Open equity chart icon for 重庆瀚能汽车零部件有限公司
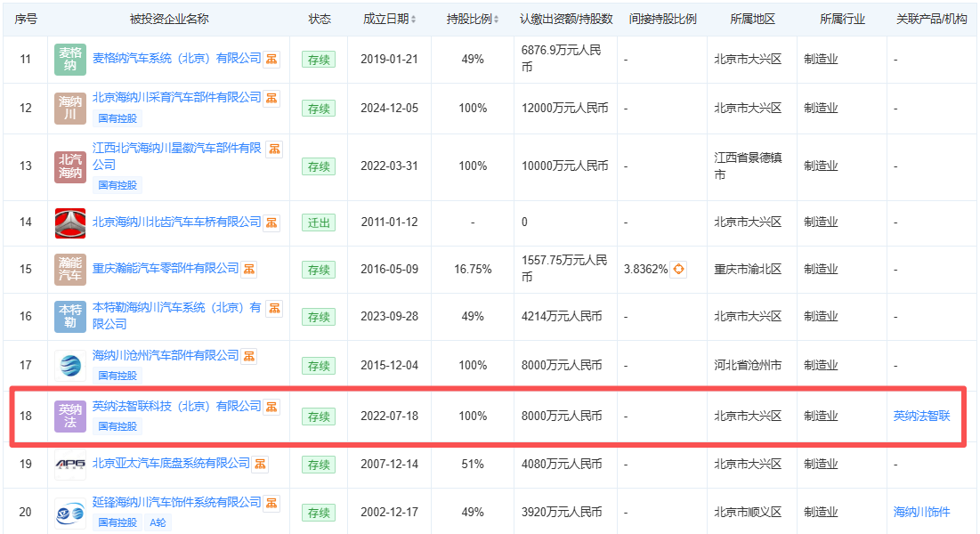Screen dimensions: 980x534 click(x=248, y=270)
